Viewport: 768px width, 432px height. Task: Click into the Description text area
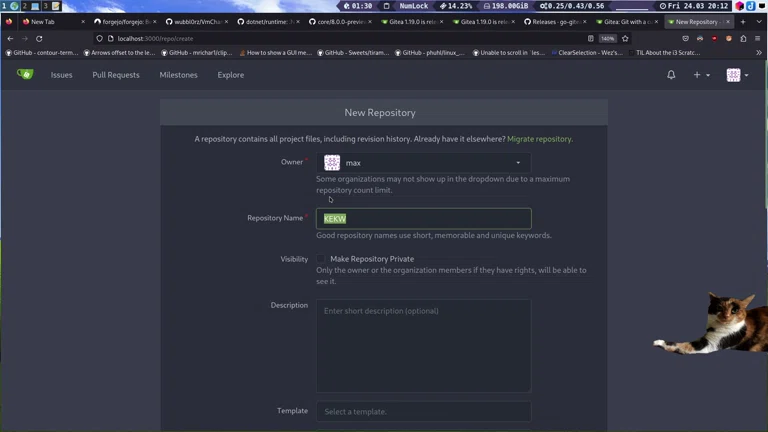424,345
